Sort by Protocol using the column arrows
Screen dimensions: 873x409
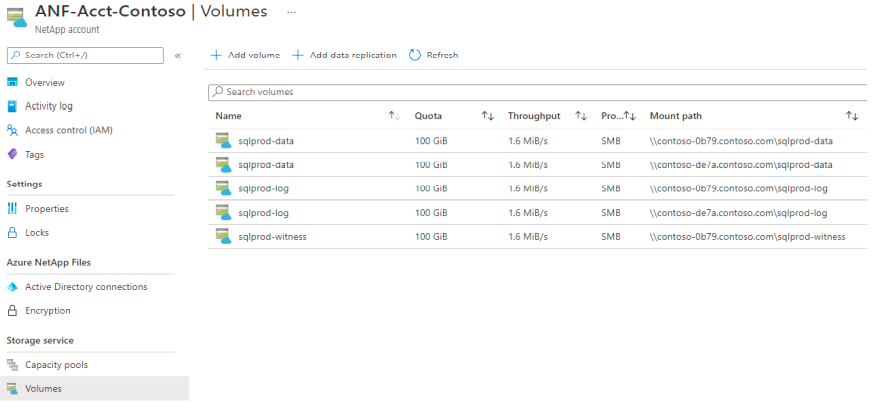coord(630,116)
